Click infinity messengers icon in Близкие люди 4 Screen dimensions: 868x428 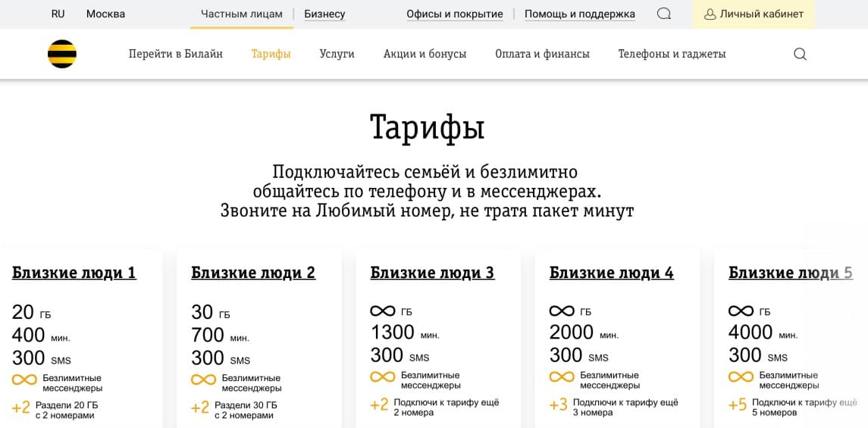(x=561, y=377)
